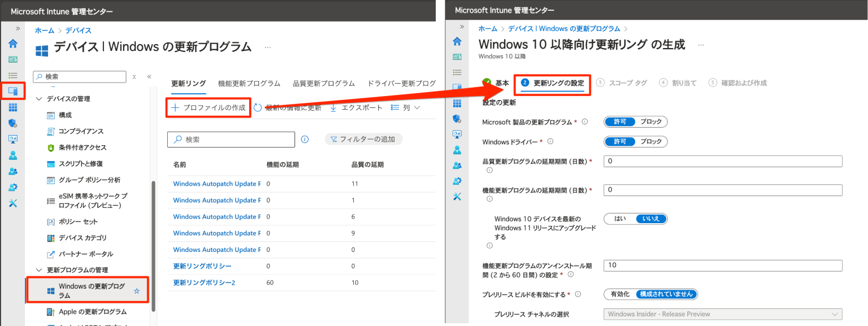
Task: Open the Home icon in the sidebar
Action: pos(12,43)
